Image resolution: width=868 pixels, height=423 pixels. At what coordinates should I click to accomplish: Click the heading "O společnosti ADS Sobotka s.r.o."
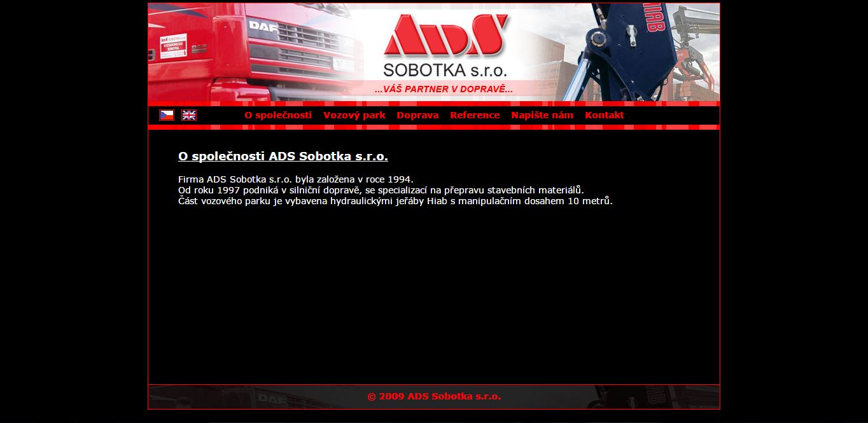pos(283,156)
